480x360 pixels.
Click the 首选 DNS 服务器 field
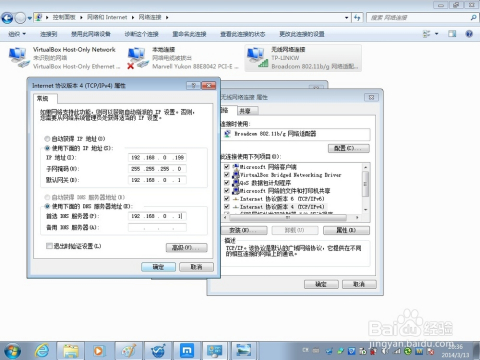157,216
